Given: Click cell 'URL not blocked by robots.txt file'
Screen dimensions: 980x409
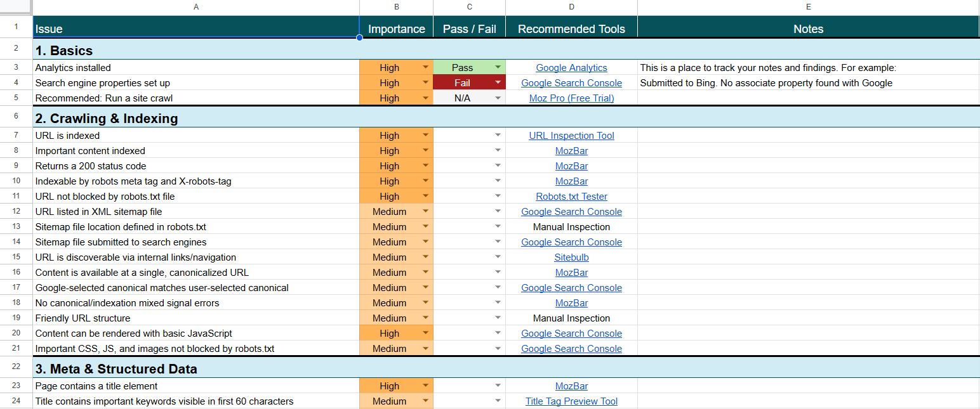Looking at the screenshot, I should coord(195,196).
